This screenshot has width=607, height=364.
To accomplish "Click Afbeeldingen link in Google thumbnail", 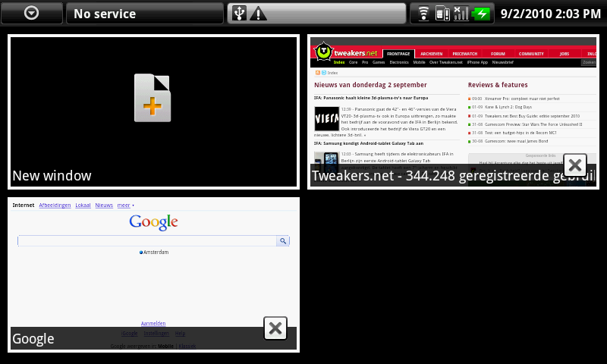I will [x=55, y=205].
